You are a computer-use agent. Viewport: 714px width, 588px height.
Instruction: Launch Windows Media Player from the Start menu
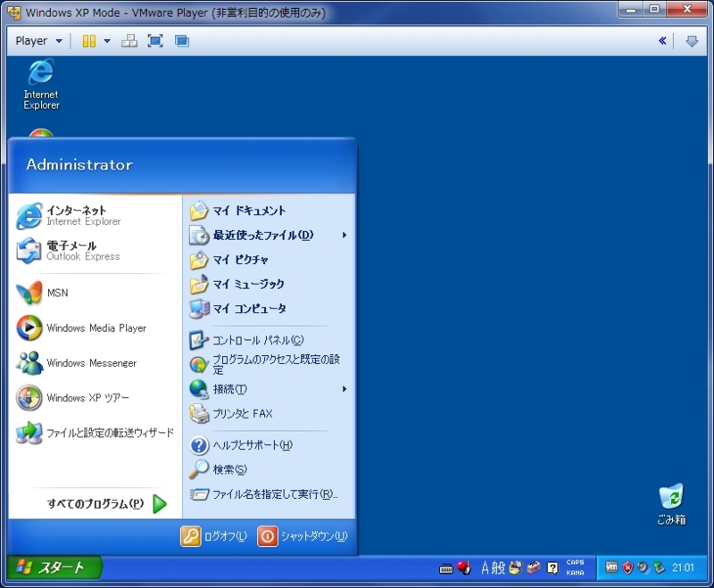click(x=80, y=327)
